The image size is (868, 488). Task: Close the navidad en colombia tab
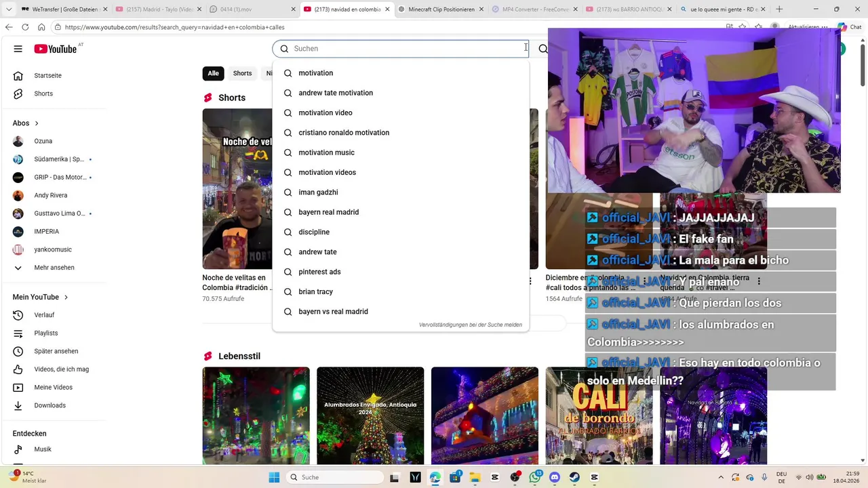pyautogui.click(x=386, y=9)
